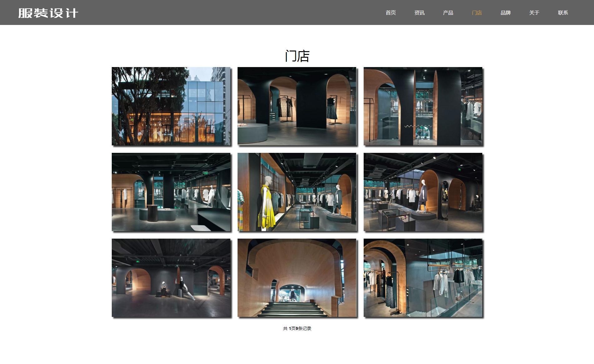Open the yellow dress mannequin photo
The height and width of the screenshot is (364, 594).
[x=297, y=192]
